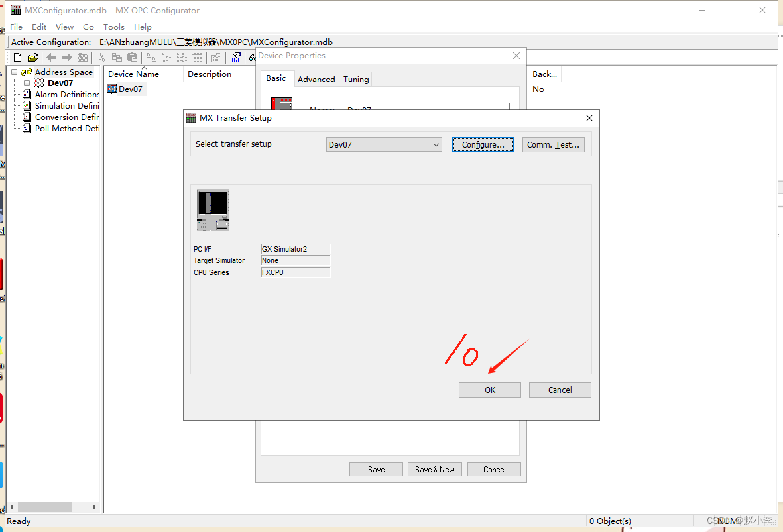The image size is (783, 532).
Task: Switch to Details view icon
Action: coord(198,58)
